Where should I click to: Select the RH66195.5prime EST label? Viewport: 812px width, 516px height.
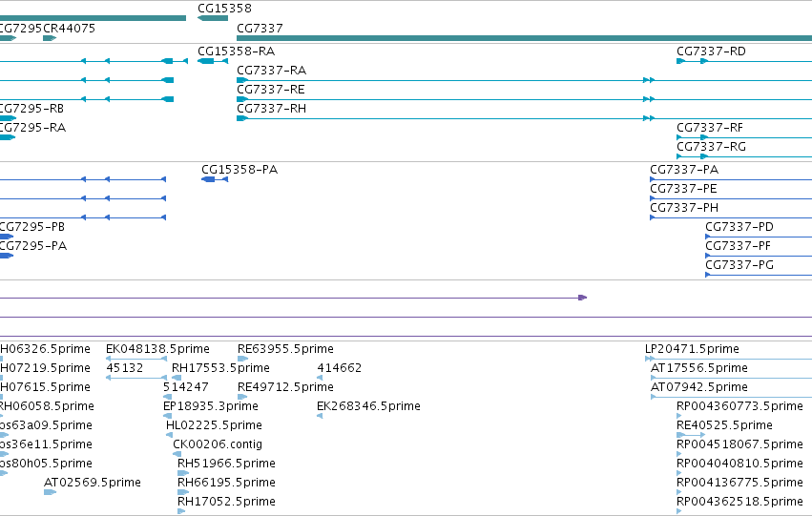[226, 484]
